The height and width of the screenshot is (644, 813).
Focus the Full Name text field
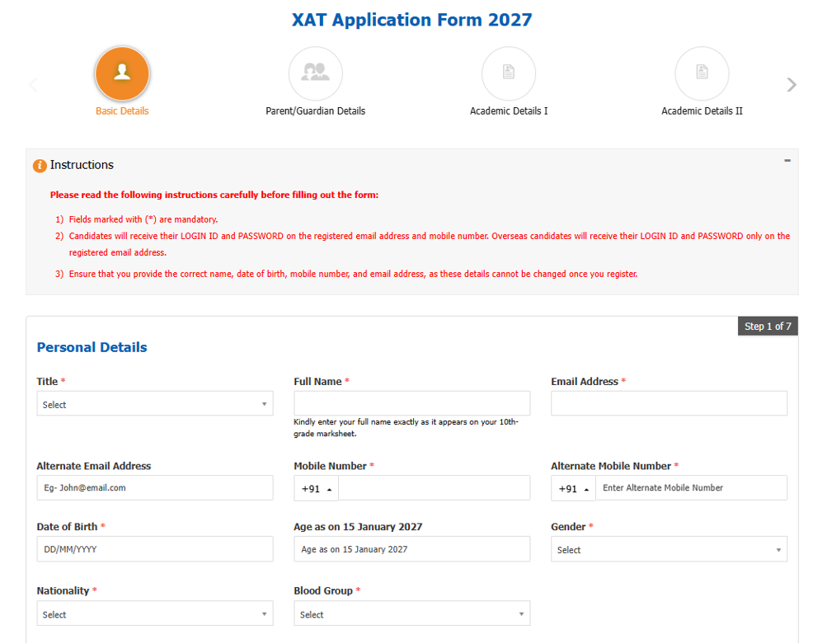(412, 403)
